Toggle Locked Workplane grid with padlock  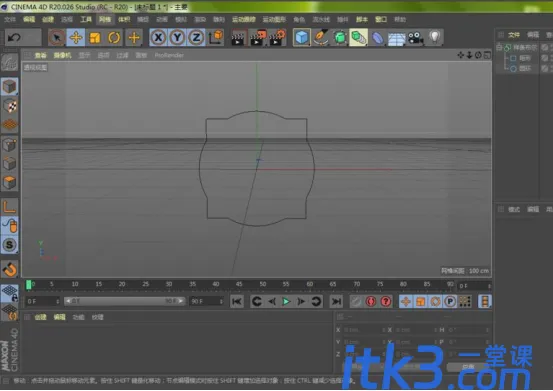(10, 293)
